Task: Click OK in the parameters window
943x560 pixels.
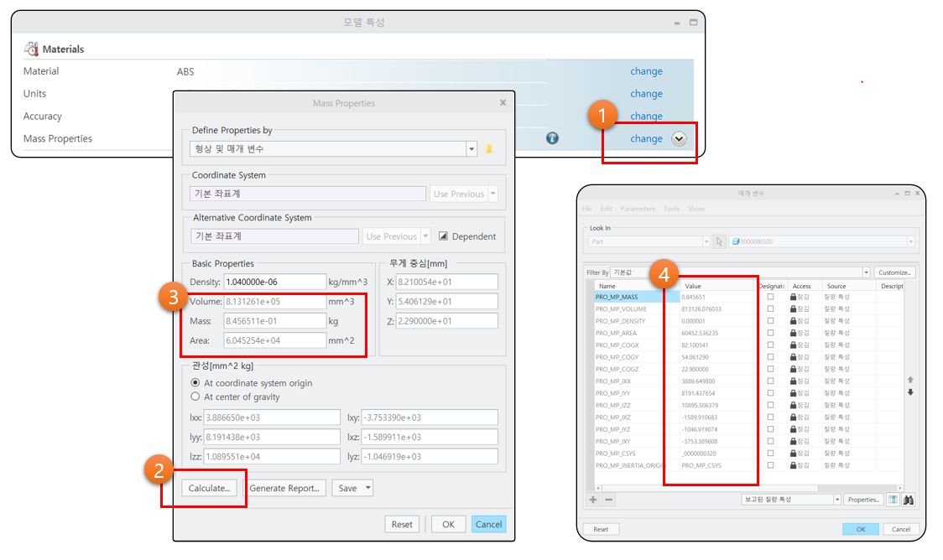Action: pos(861,529)
